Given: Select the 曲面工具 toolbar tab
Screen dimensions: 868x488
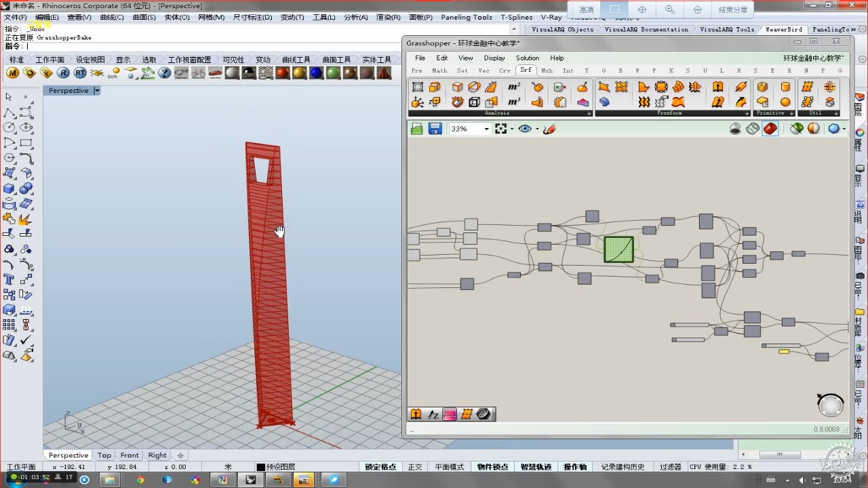Looking at the screenshot, I should coord(336,60).
